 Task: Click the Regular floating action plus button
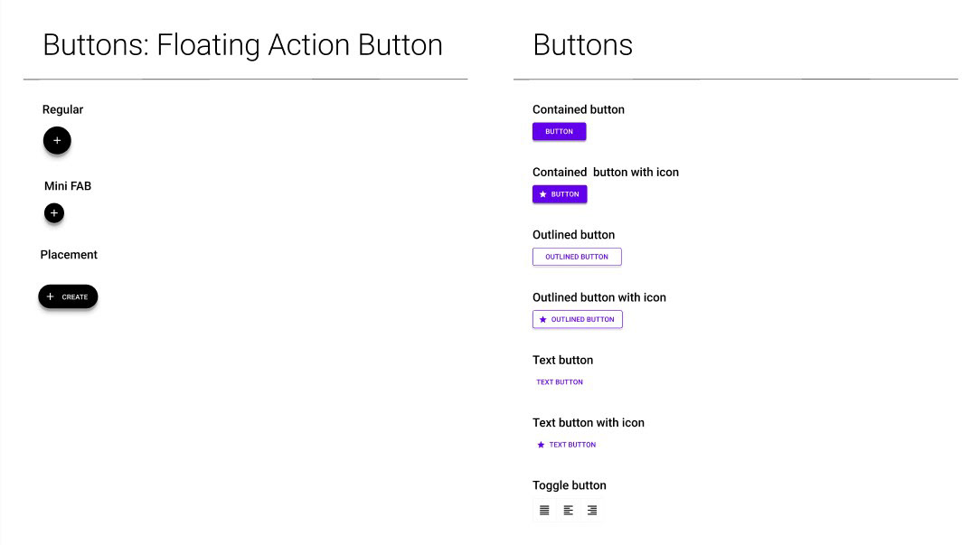tap(57, 140)
